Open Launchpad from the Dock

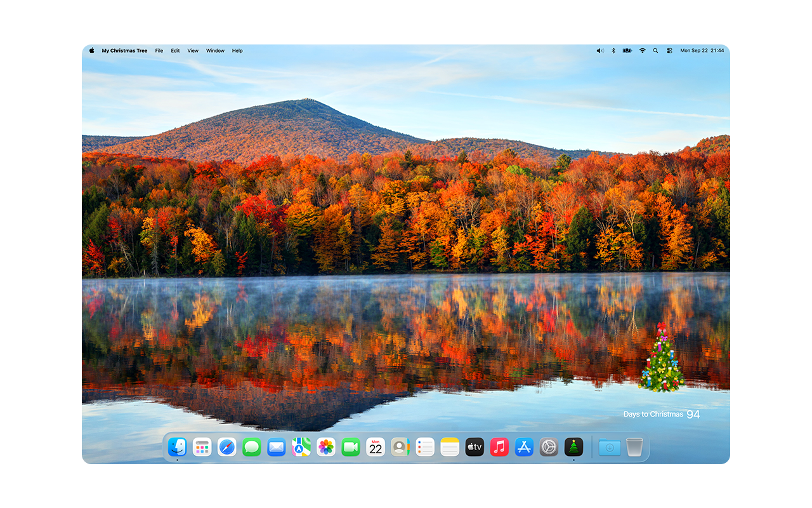click(202, 447)
